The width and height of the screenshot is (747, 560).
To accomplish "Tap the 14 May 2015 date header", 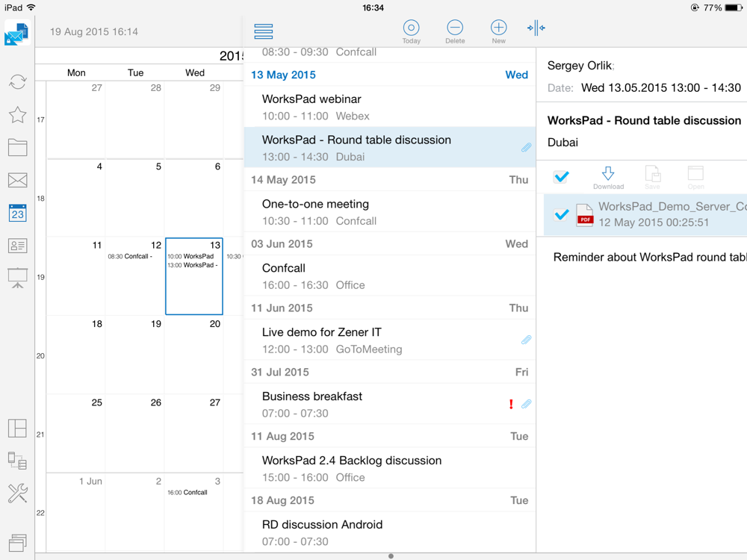I will (390, 179).
